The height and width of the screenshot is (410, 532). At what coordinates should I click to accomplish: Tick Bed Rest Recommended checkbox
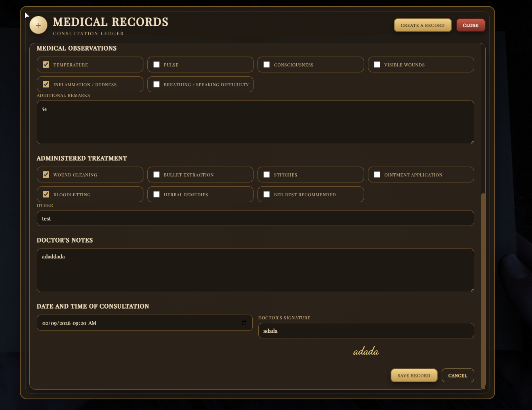(x=267, y=194)
